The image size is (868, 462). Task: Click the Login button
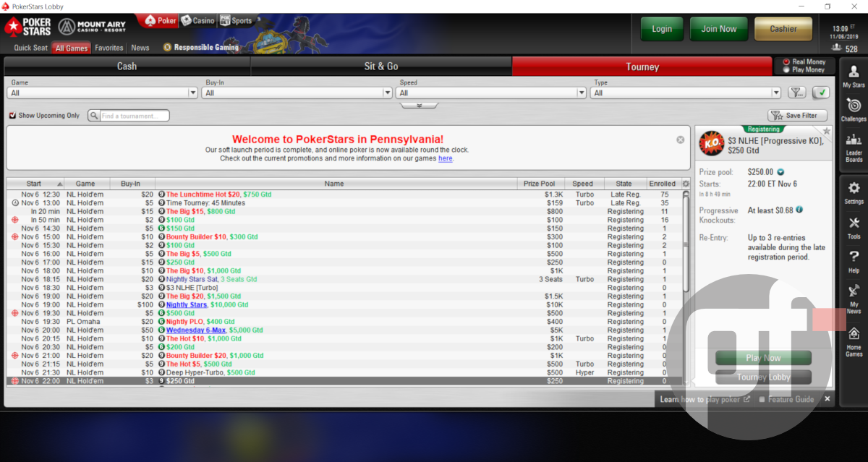662,29
